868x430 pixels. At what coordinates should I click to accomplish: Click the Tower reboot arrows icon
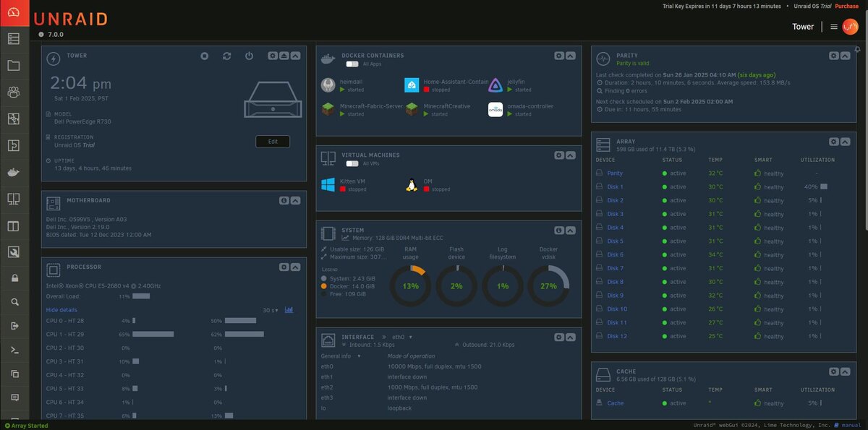point(227,56)
